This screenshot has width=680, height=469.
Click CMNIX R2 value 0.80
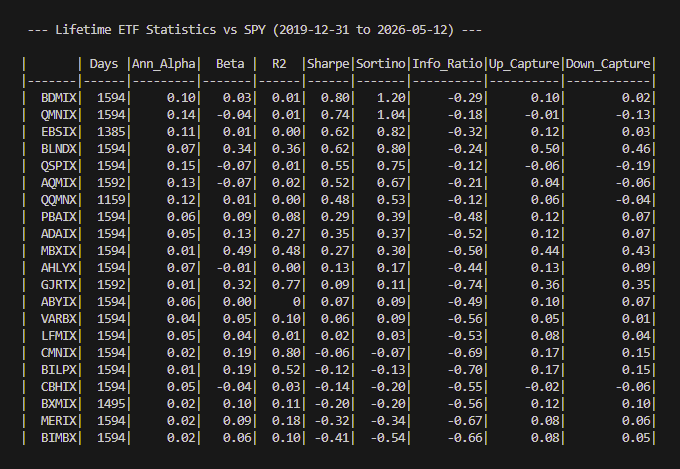[x=286, y=353]
